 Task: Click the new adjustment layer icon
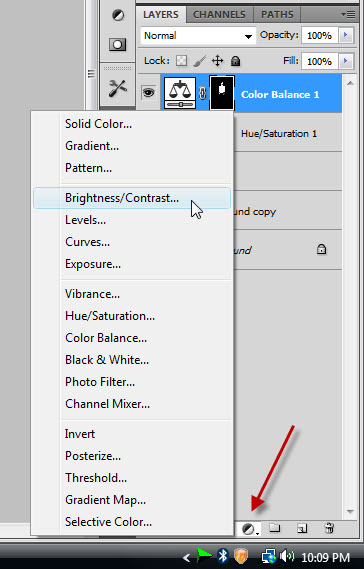tap(250, 529)
